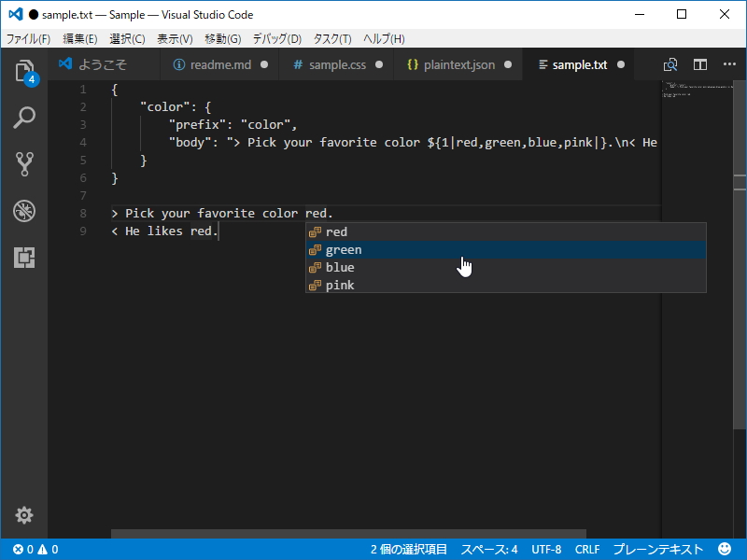The width and height of the screenshot is (747, 560).
Task: Open the Source Control view
Action: click(24, 164)
